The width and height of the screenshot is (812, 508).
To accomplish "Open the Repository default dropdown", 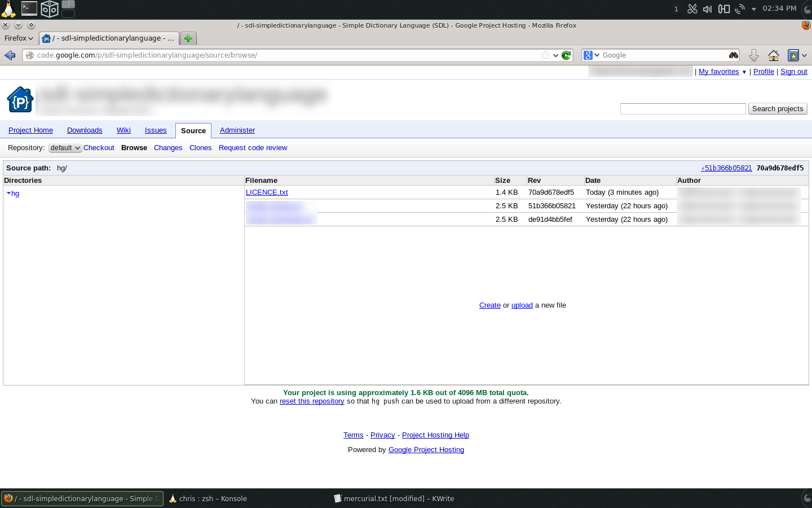I will [65, 148].
